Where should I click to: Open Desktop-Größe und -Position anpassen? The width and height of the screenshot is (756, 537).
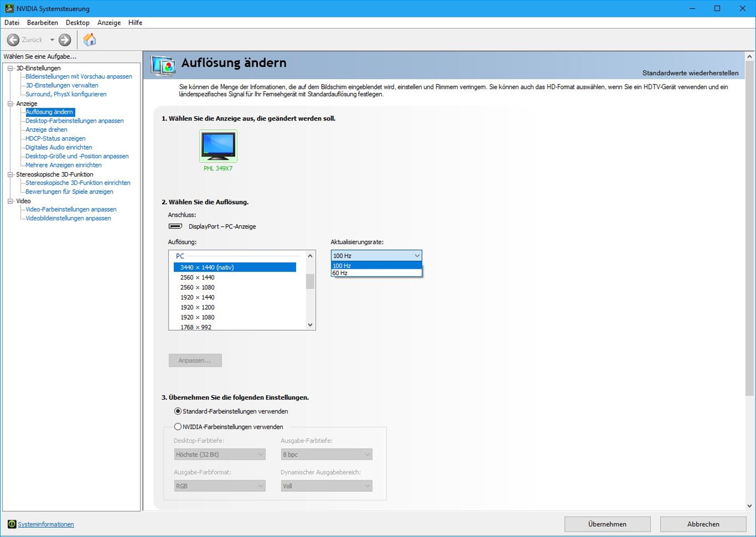tap(77, 156)
